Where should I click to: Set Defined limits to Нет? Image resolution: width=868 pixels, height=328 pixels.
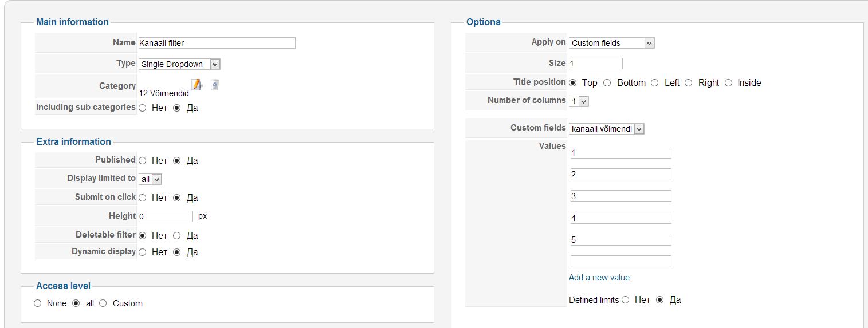[626, 299]
